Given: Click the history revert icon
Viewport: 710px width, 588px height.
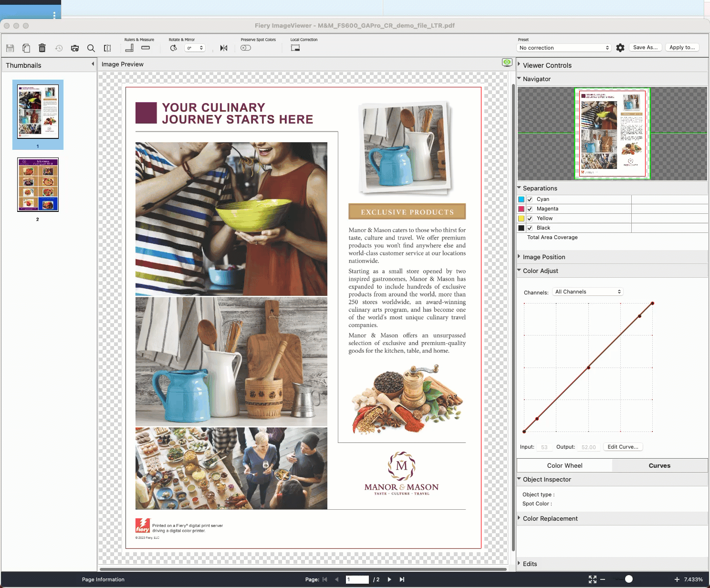Looking at the screenshot, I should 59,48.
